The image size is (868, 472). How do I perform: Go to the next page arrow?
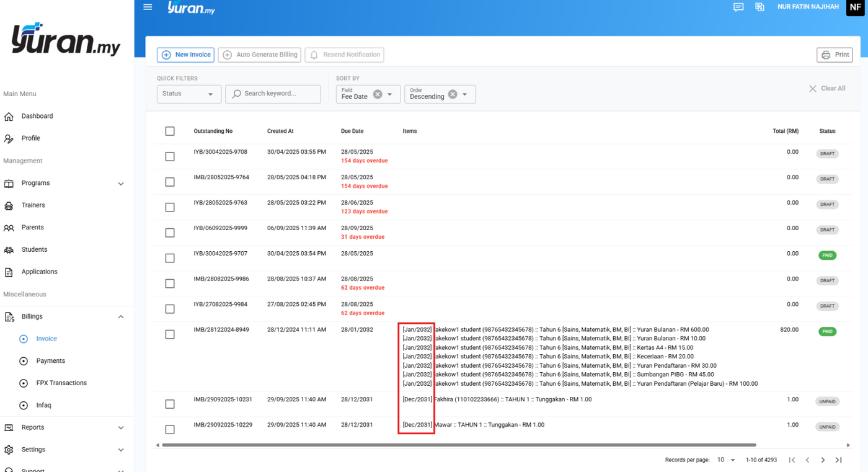[823, 460]
